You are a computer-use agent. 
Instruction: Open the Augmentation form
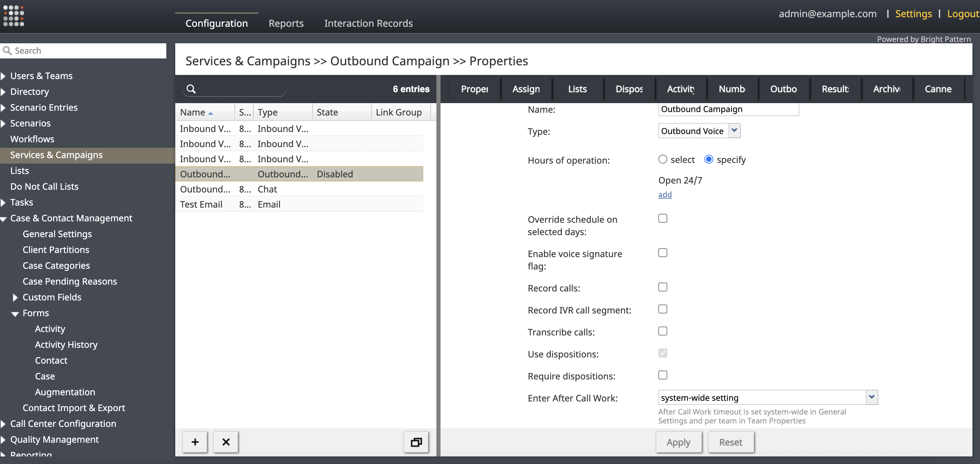click(65, 392)
